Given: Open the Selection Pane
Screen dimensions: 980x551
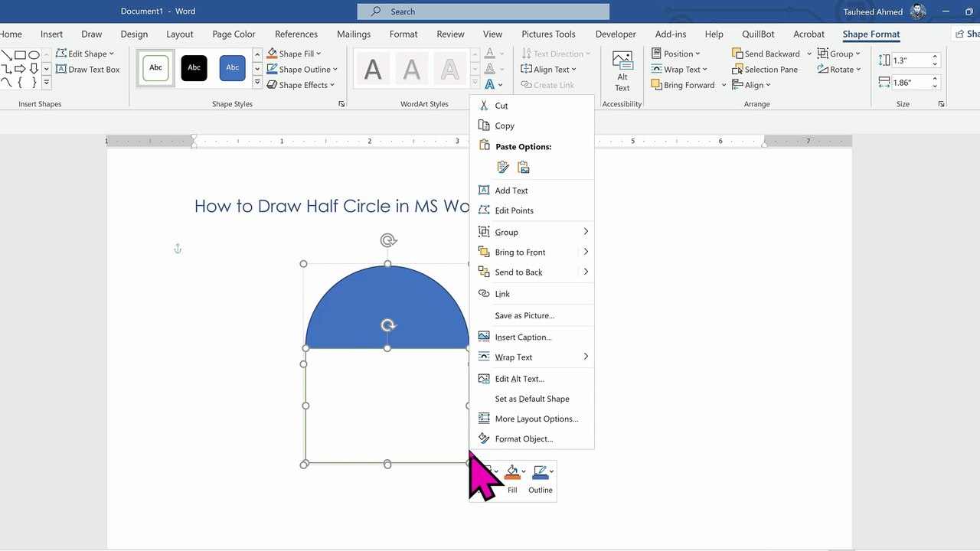Looking at the screenshot, I should click(x=765, y=70).
